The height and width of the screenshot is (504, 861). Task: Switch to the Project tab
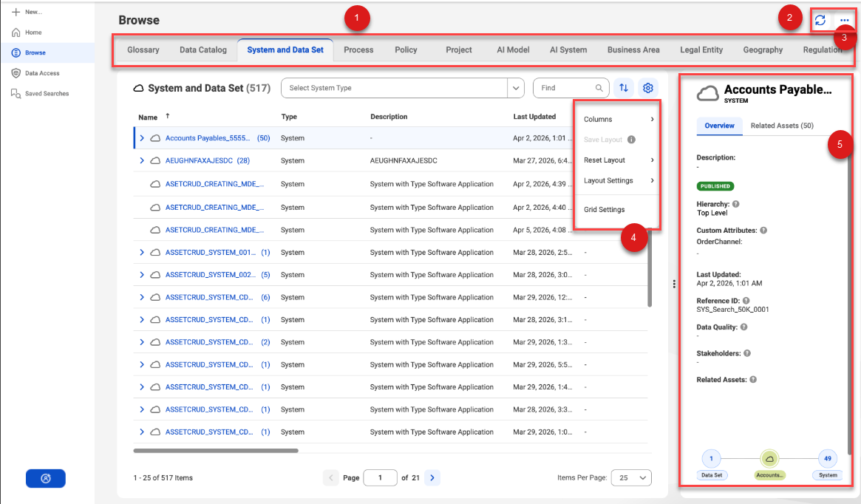[x=458, y=50]
